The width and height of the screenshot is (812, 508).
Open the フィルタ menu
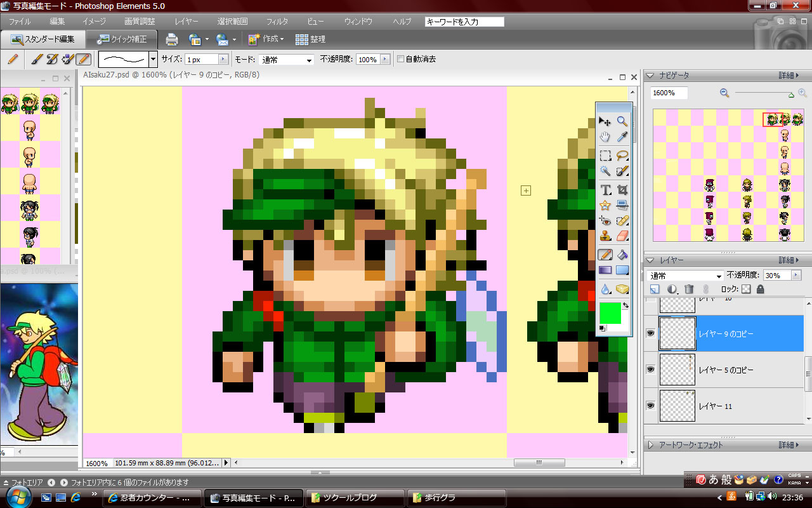coord(277,22)
